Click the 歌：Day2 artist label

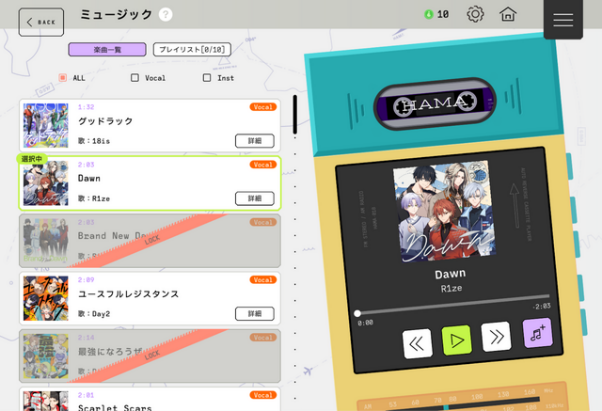[94, 314]
